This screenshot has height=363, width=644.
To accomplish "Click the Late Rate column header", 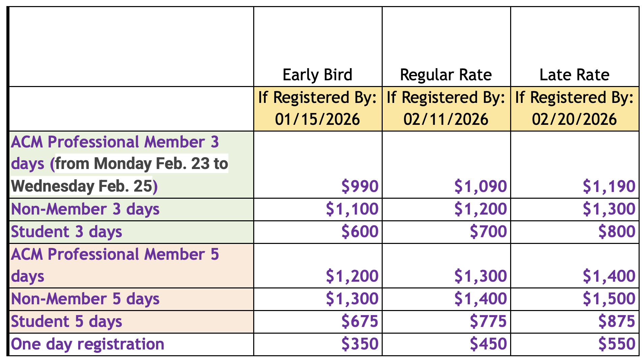I will 574,75.
